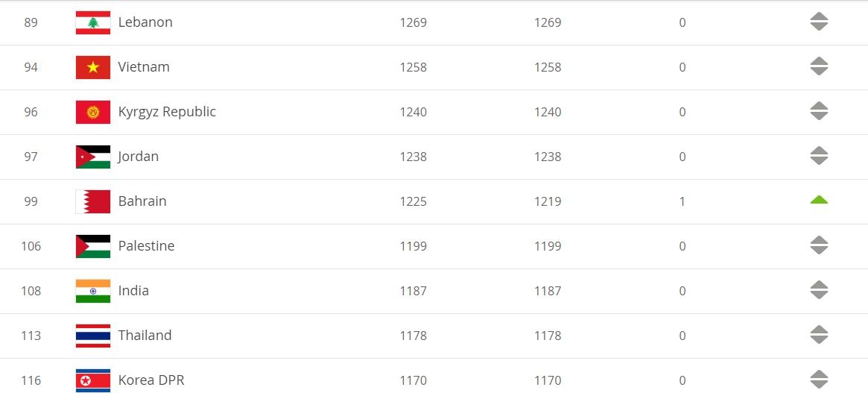The height and width of the screenshot is (393, 868).
Task: Click the Palestine flag icon
Action: click(x=93, y=246)
